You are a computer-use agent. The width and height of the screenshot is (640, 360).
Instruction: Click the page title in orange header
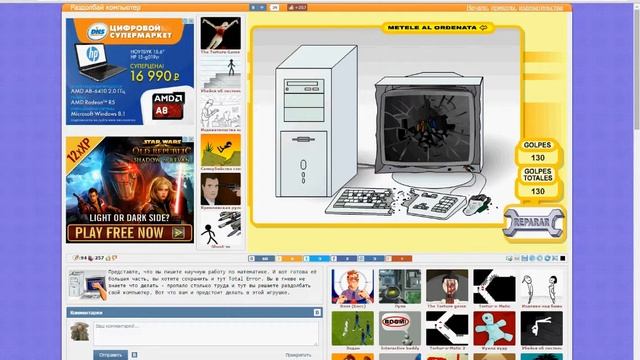(x=105, y=8)
